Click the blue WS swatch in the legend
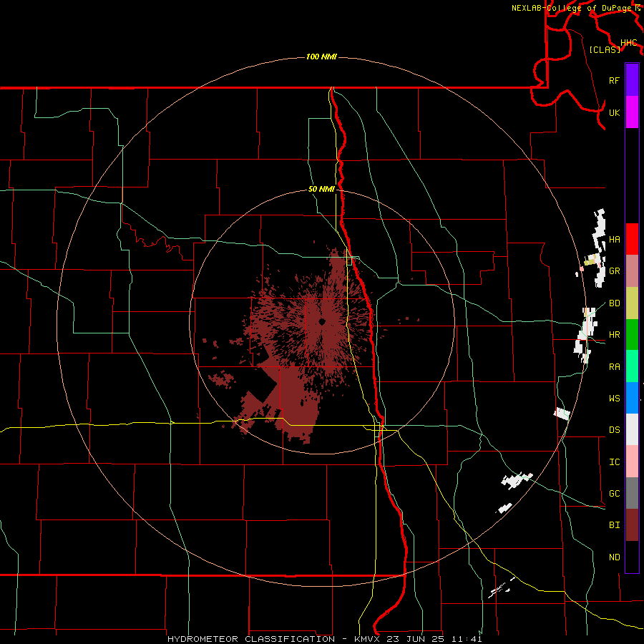 click(632, 398)
